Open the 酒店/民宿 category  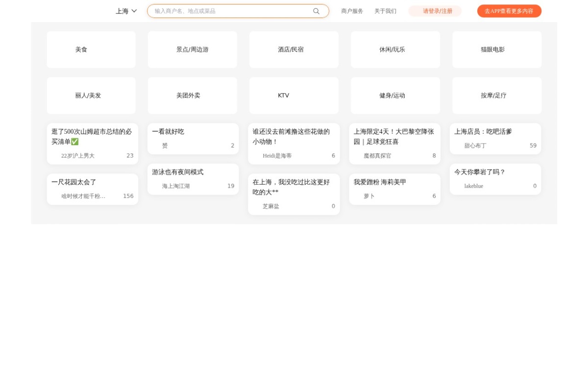coord(294,49)
